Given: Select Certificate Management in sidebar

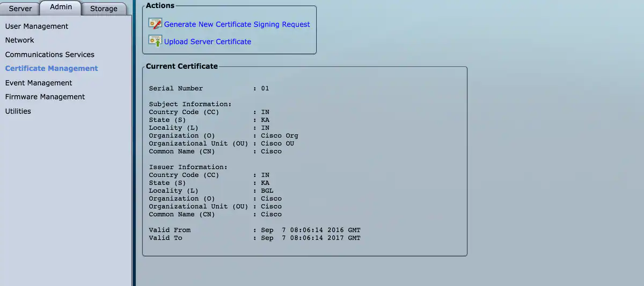Looking at the screenshot, I should click(x=52, y=68).
